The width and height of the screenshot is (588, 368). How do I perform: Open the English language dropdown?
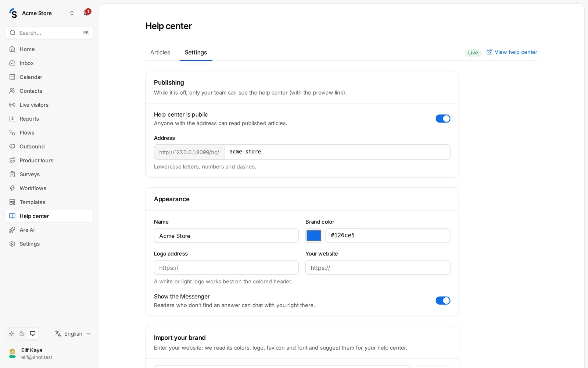(73, 334)
